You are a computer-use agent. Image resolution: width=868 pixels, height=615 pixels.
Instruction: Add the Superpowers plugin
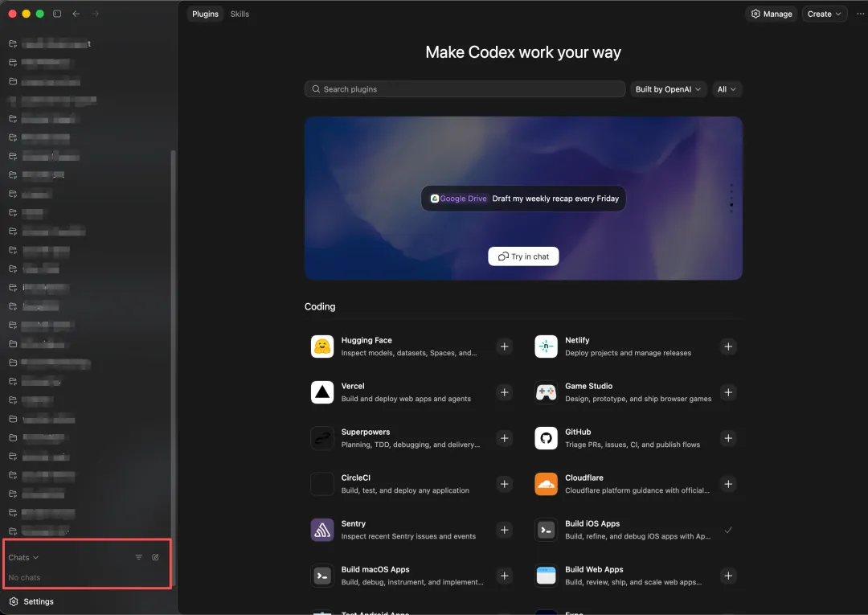[x=504, y=438]
